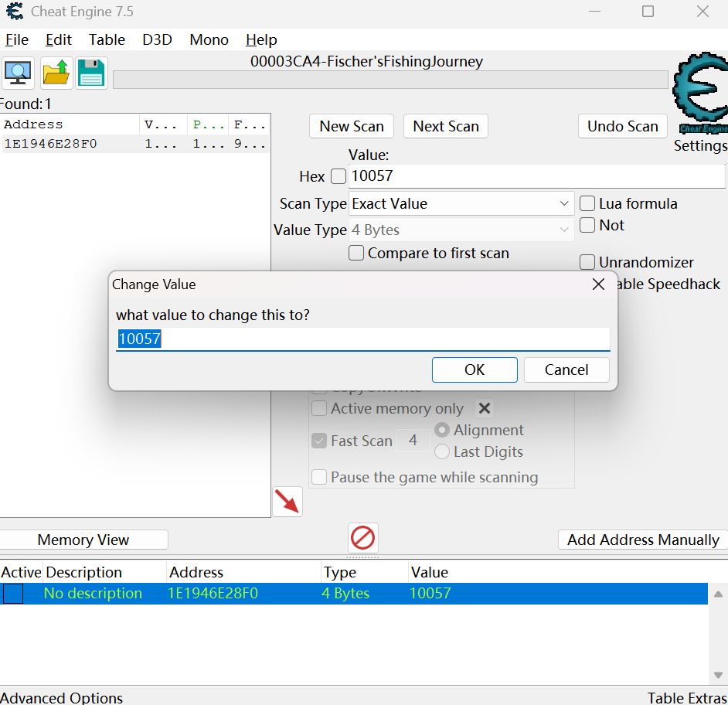Open the Mono menu
728x705 pixels.
(x=209, y=40)
